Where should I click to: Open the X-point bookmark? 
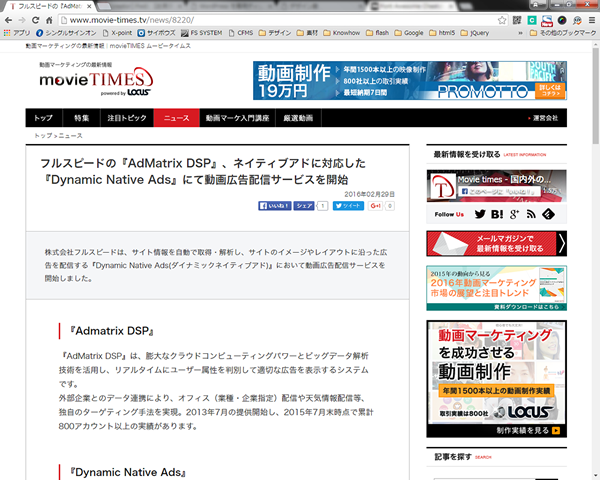[x=117, y=33]
